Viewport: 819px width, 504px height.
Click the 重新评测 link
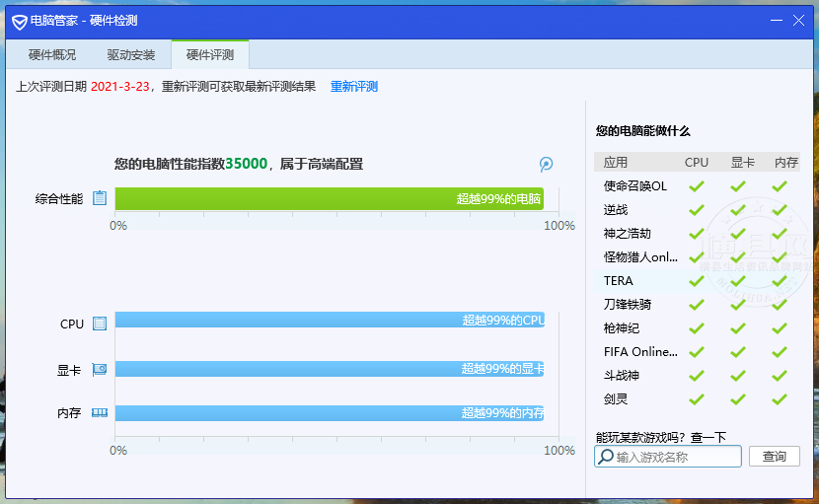tap(353, 86)
